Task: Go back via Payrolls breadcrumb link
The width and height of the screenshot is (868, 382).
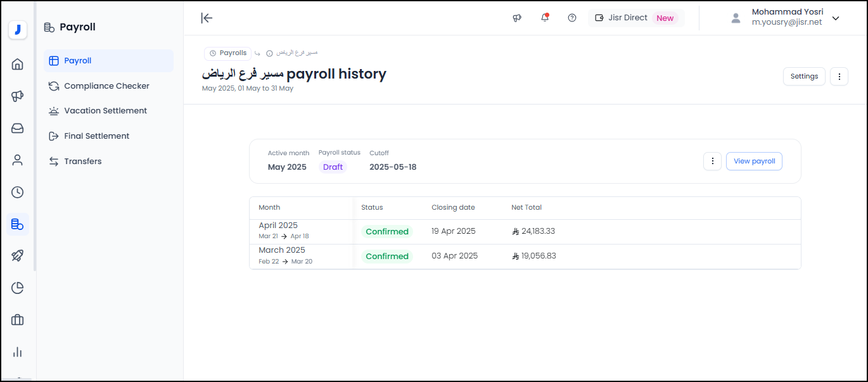Action: coord(228,53)
